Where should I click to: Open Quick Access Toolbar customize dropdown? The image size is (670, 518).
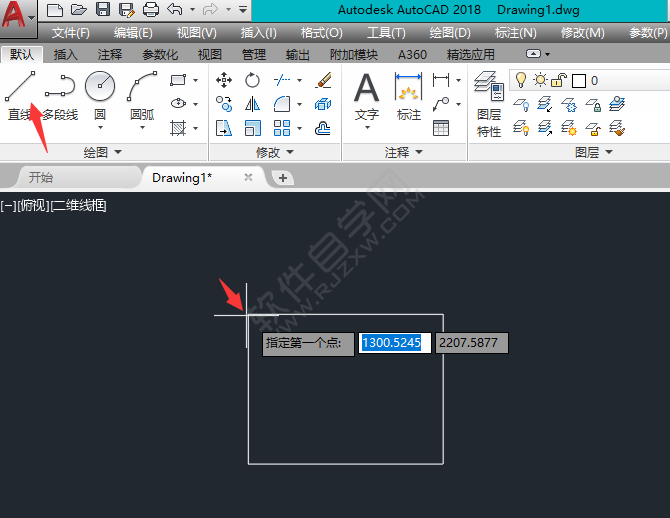click(243, 9)
